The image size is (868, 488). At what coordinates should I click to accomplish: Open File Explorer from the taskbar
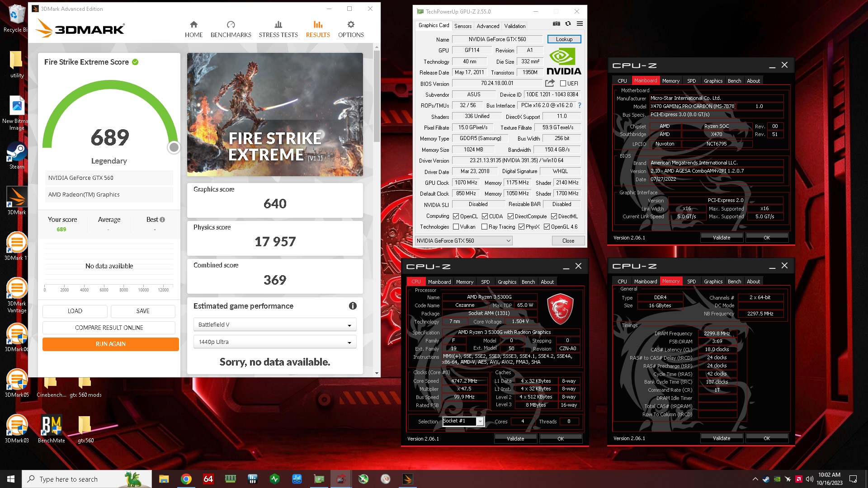coord(164,479)
